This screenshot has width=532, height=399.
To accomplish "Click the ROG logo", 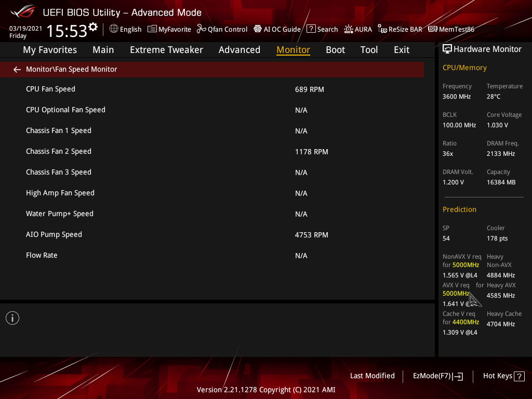I will (x=22, y=12).
